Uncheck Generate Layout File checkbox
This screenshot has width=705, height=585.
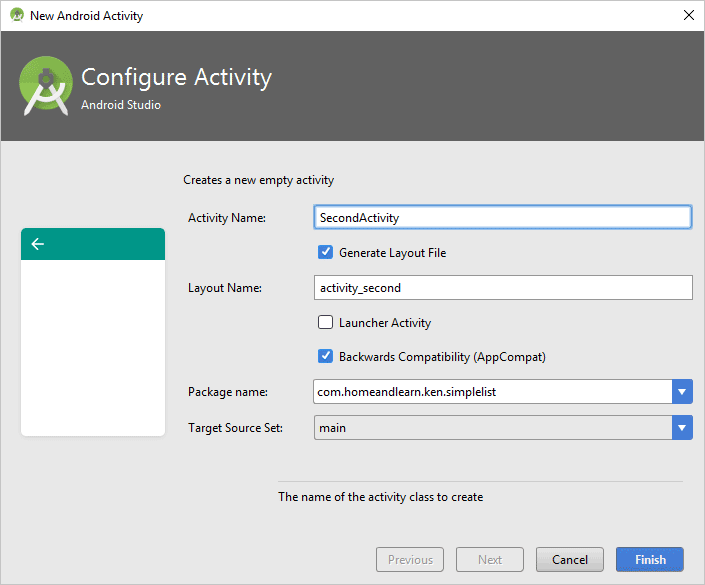[x=325, y=253]
